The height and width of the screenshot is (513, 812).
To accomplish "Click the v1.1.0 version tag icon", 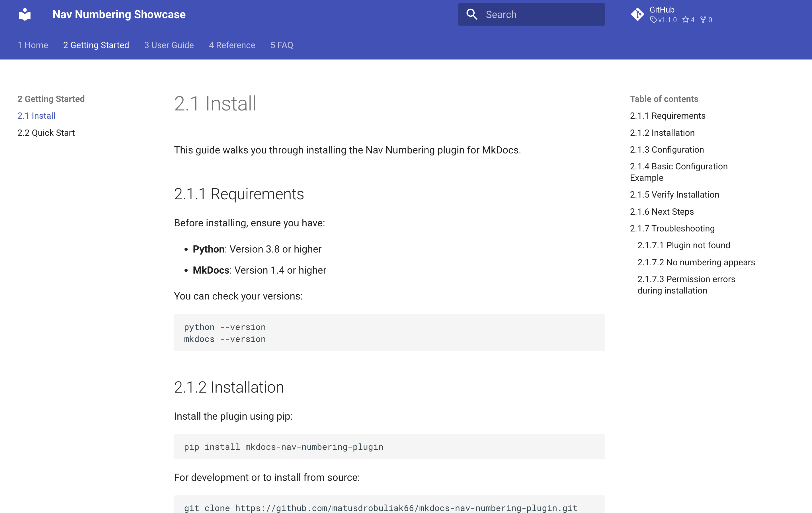I will coord(653,20).
